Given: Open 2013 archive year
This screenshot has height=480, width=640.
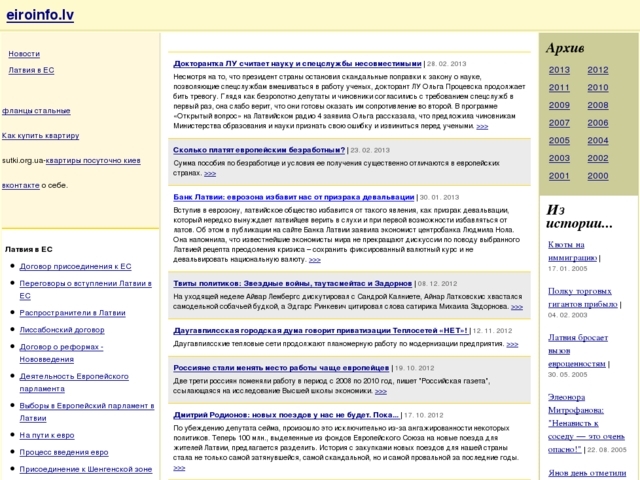Looking at the screenshot, I should (x=559, y=70).
